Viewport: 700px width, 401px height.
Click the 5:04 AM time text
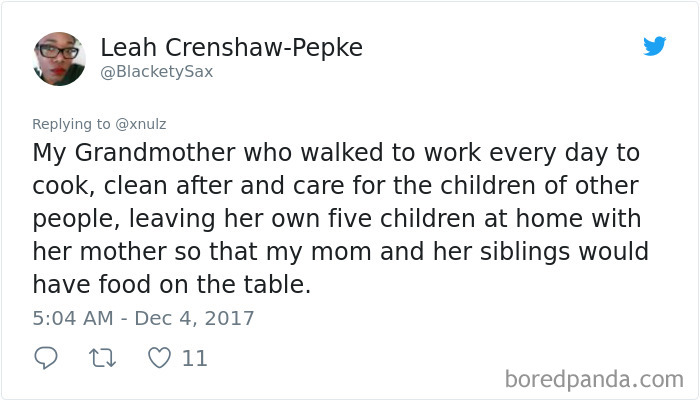[73, 318]
